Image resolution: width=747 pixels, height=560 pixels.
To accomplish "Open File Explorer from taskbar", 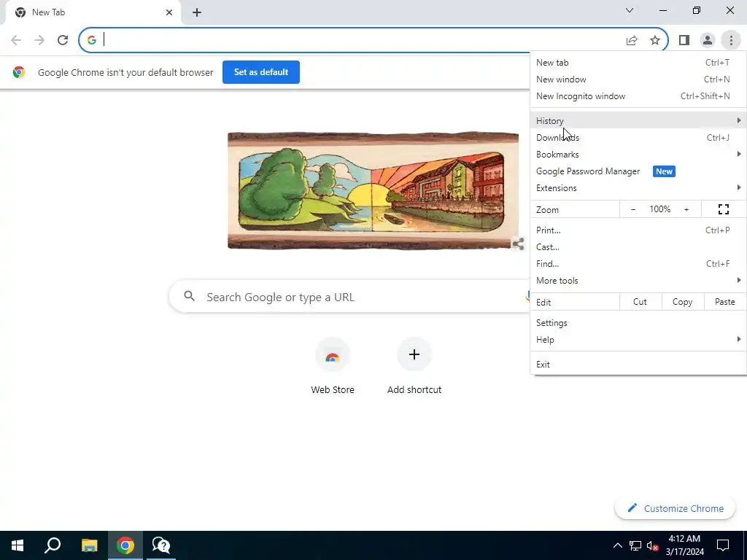I will [89, 545].
